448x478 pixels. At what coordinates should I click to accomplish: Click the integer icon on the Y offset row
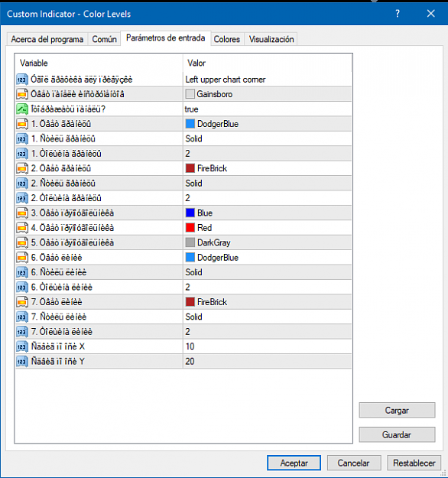[22, 362]
